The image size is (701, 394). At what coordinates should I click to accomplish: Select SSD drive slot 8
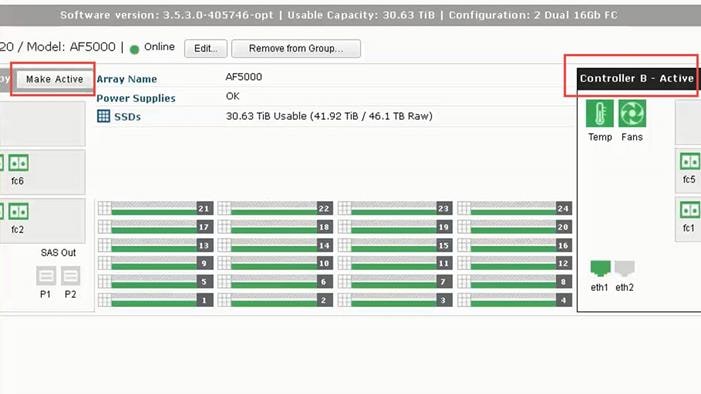[515, 282]
